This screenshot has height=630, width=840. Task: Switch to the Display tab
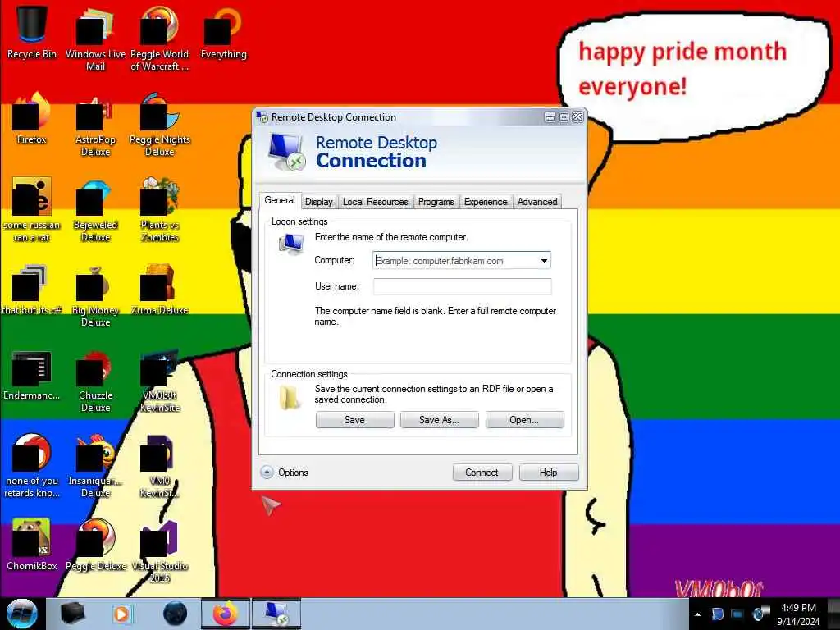tap(319, 202)
